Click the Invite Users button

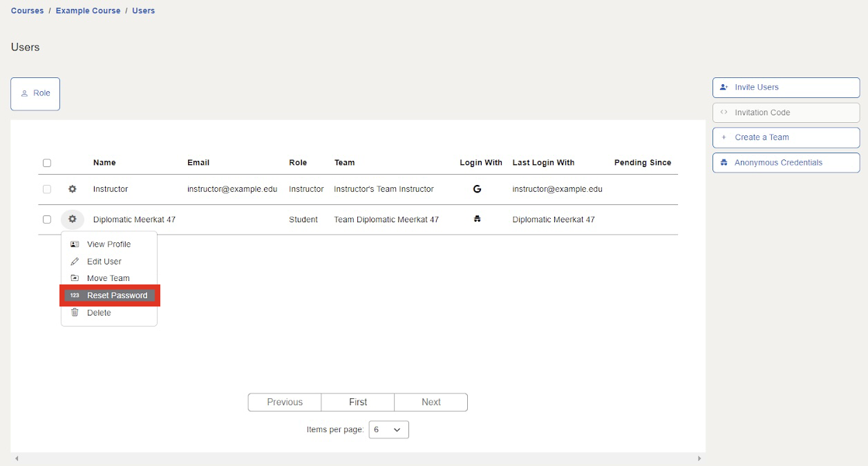tap(786, 88)
